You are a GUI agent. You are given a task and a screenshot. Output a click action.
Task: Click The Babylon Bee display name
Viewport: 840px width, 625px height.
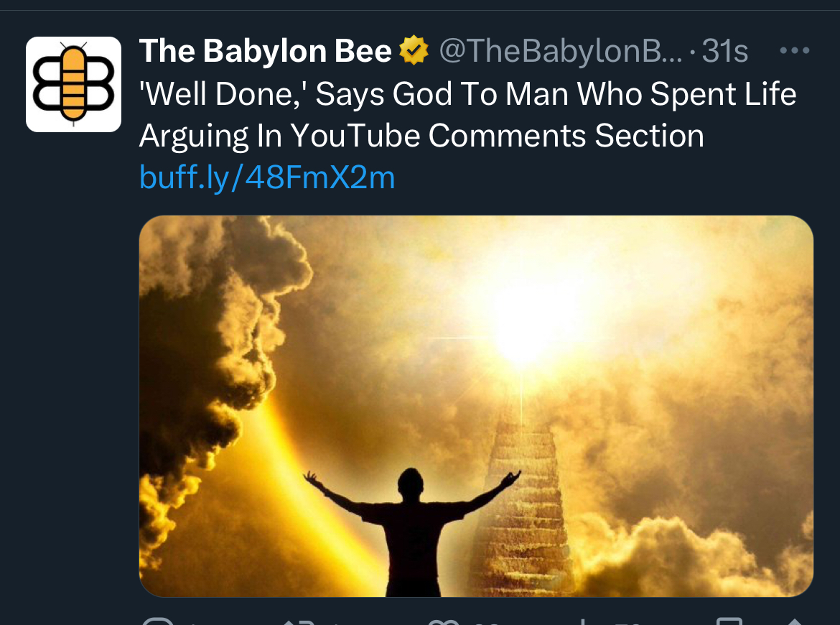point(265,51)
